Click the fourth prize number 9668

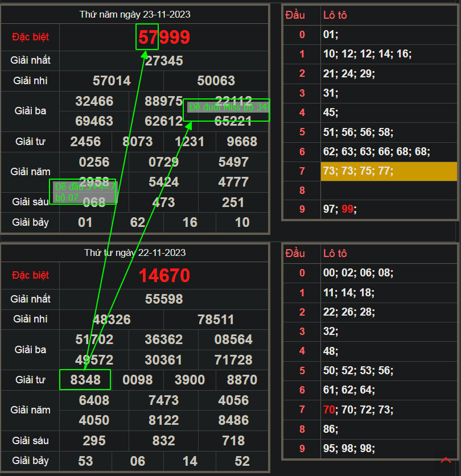[x=242, y=142]
